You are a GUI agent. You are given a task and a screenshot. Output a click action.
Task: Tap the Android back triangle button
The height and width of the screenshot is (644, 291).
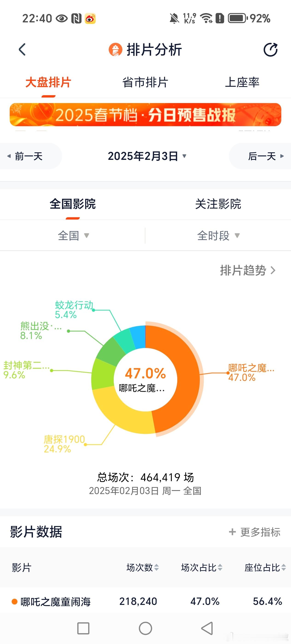click(x=207, y=628)
